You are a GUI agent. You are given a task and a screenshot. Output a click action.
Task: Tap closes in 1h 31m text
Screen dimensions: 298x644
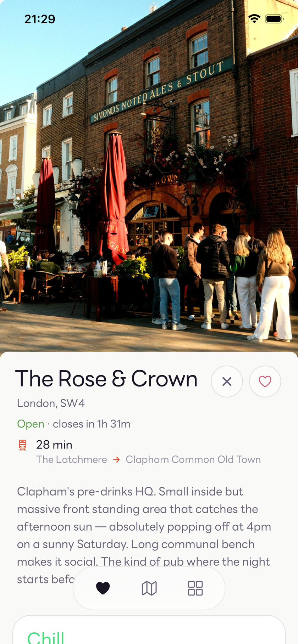click(x=92, y=424)
